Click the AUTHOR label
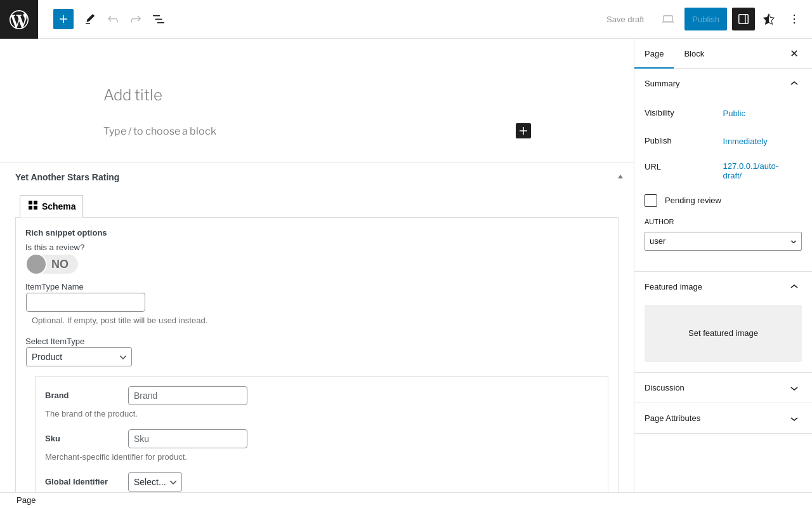 pyautogui.click(x=659, y=222)
